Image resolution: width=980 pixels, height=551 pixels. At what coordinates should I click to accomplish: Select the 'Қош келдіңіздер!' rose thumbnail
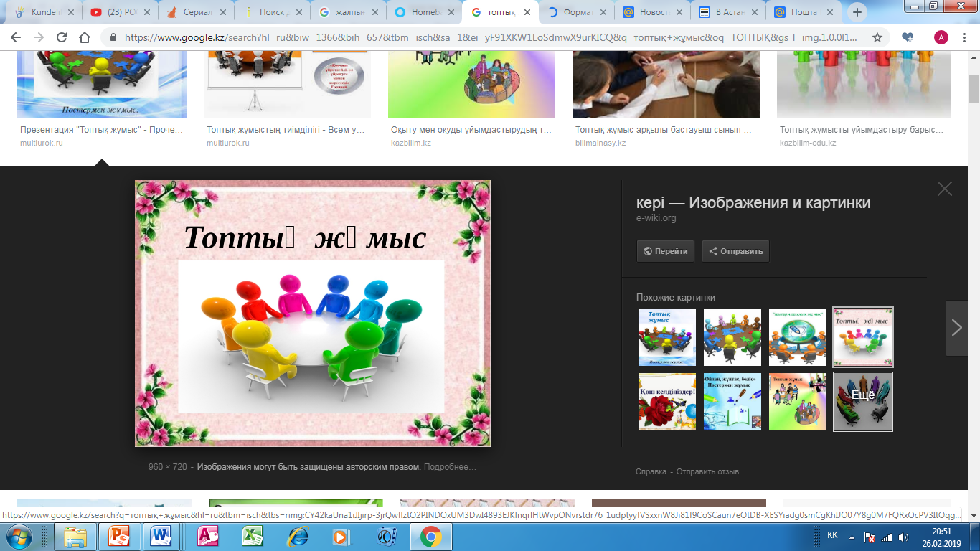tap(667, 402)
